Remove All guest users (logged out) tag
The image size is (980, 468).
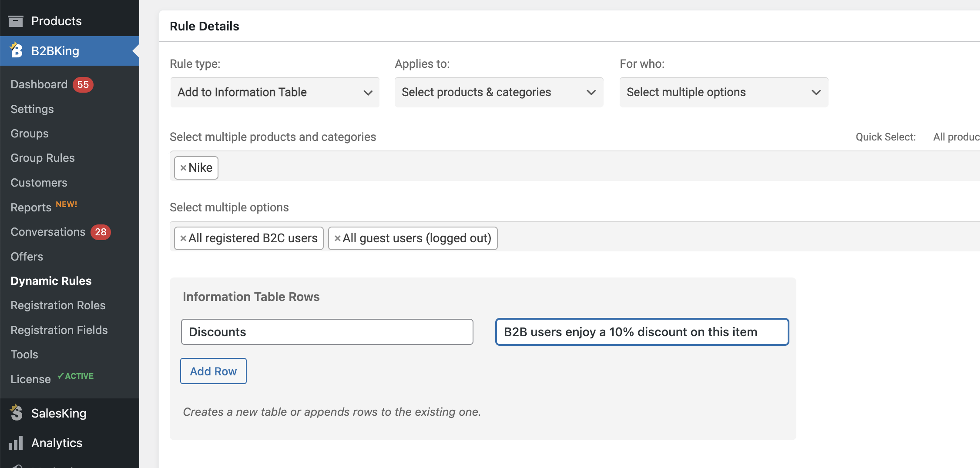(337, 238)
